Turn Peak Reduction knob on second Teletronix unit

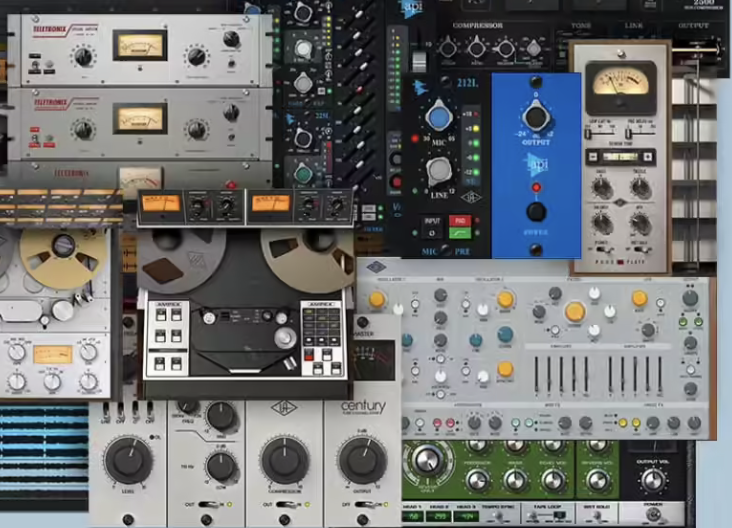(x=196, y=130)
